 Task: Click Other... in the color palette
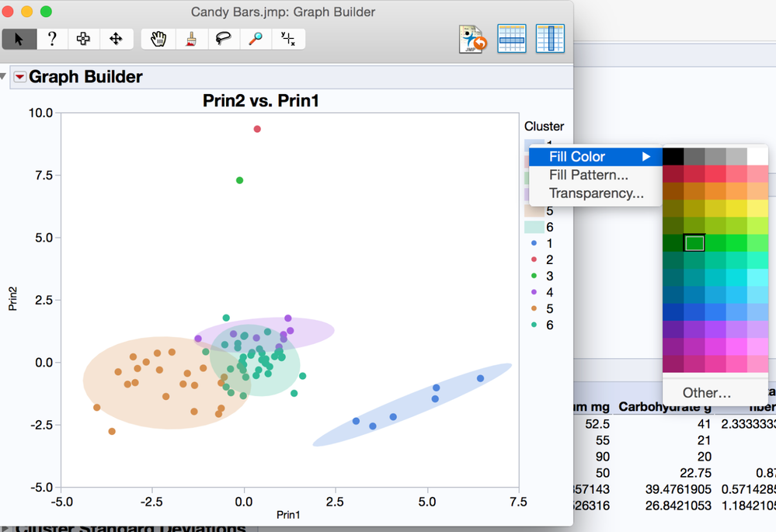tap(706, 392)
